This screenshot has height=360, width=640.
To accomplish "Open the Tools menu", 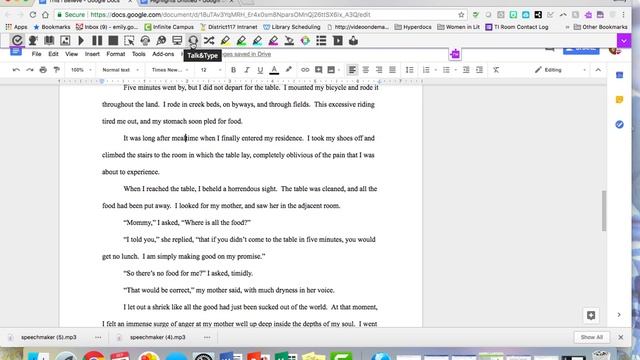I will [x=138, y=54].
